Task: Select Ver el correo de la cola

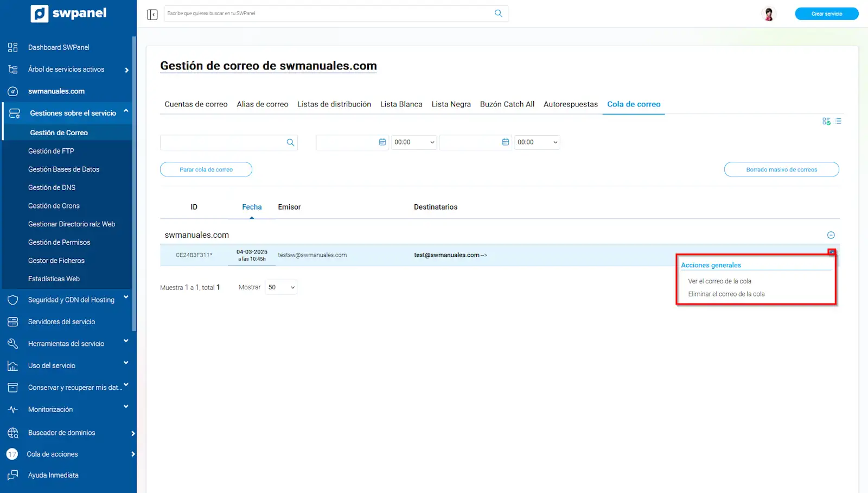Action: 719,281
